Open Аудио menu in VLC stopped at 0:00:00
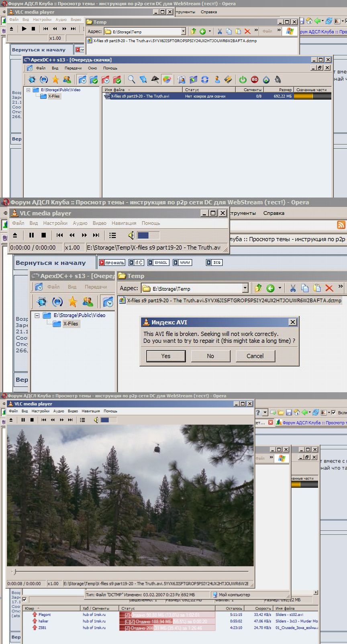Screen dimensions: 347x644 coord(80,223)
